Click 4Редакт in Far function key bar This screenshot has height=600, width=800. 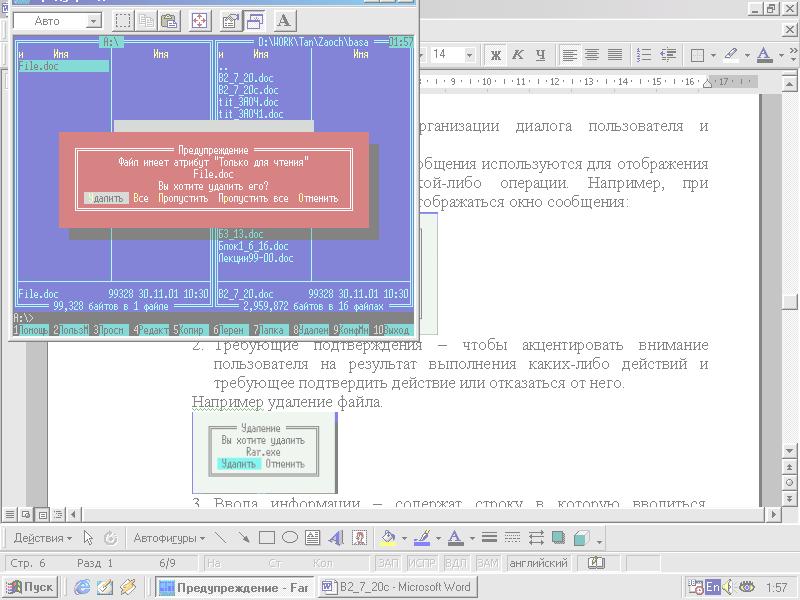coord(151,330)
